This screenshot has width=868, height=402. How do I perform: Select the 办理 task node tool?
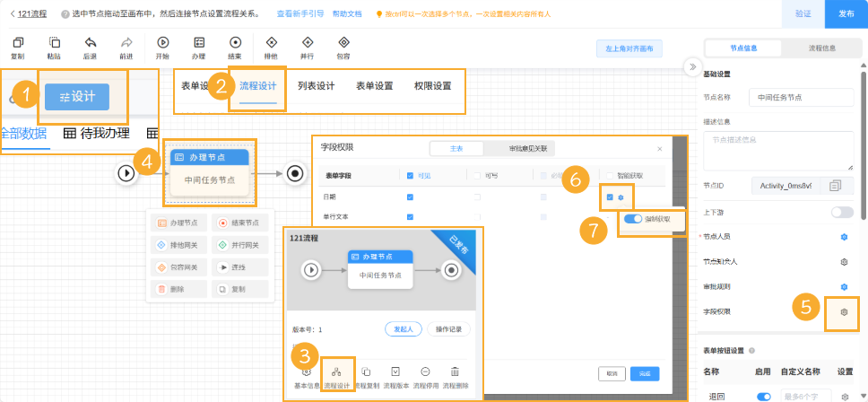coord(199,43)
